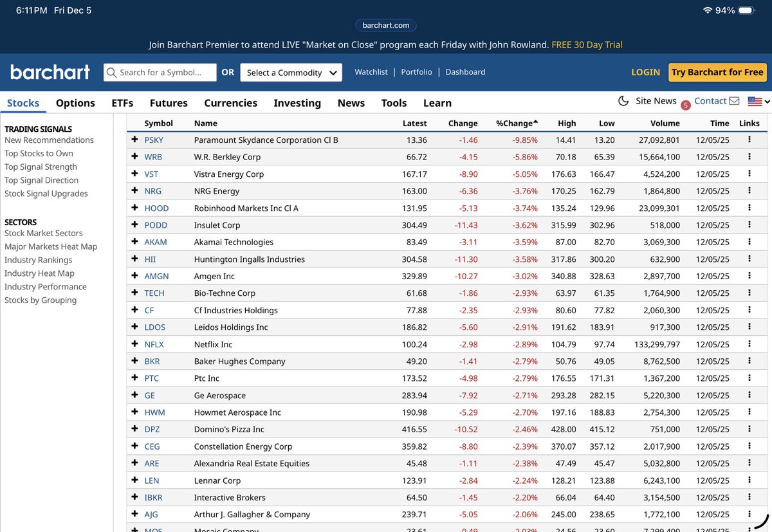The image size is (772, 532).
Task: Open the Links menu for PODD
Action: [x=749, y=225]
